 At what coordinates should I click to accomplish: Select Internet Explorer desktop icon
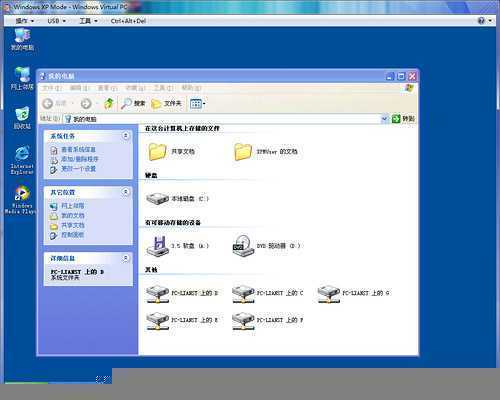click(x=22, y=160)
